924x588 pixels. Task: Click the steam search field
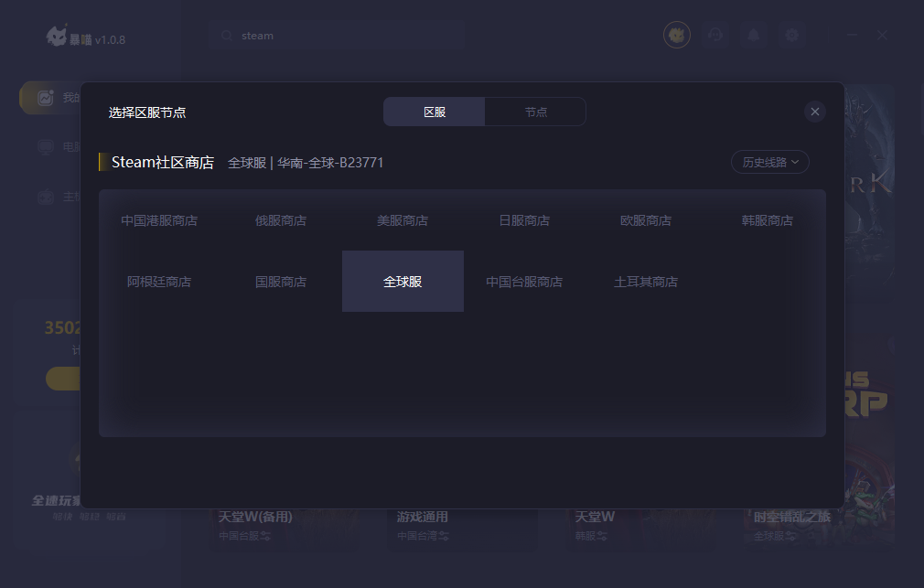pyautogui.click(x=337, y=36)
